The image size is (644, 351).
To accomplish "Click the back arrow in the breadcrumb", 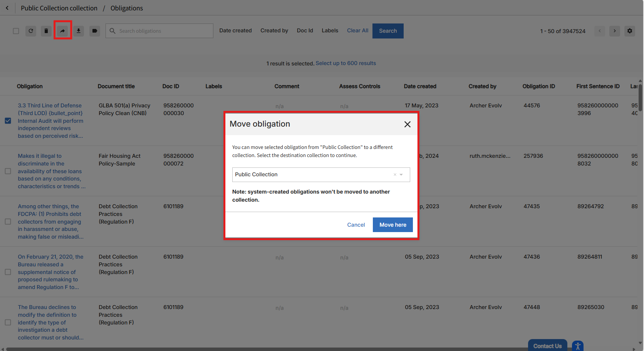I will [x=7, y=8].
